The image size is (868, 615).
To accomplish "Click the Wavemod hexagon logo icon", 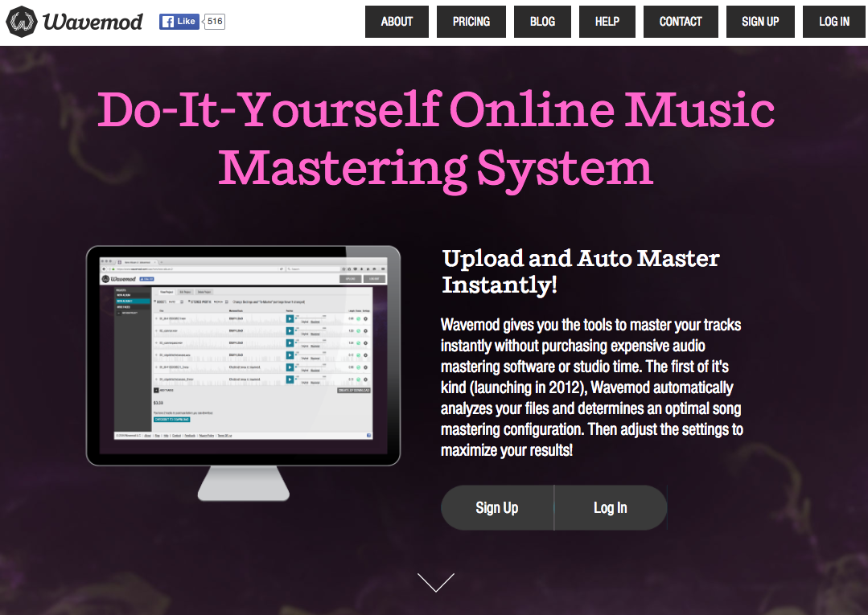I will pos(22,23).
